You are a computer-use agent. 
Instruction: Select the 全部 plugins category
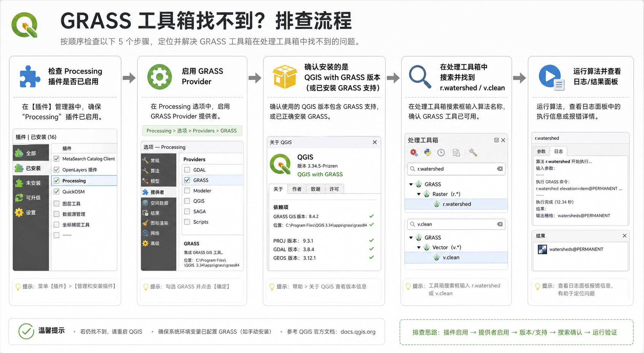click(x=30, y=153)
